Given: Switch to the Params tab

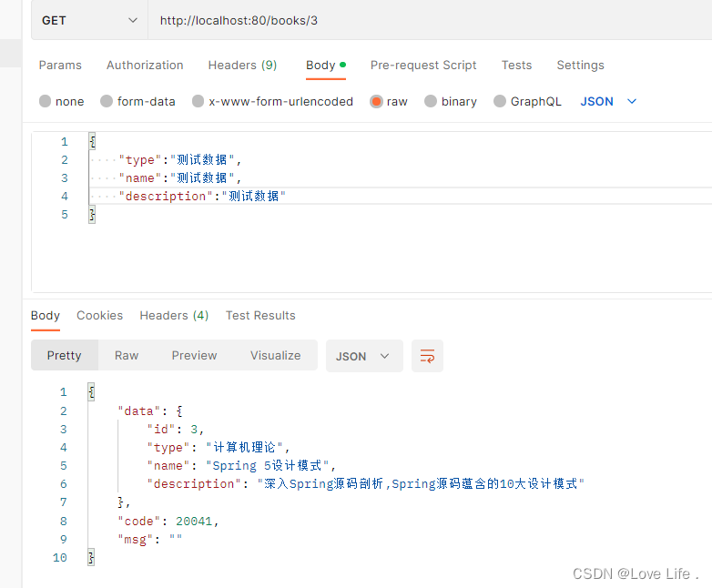Looking at the screenshot, I should 60,66.
